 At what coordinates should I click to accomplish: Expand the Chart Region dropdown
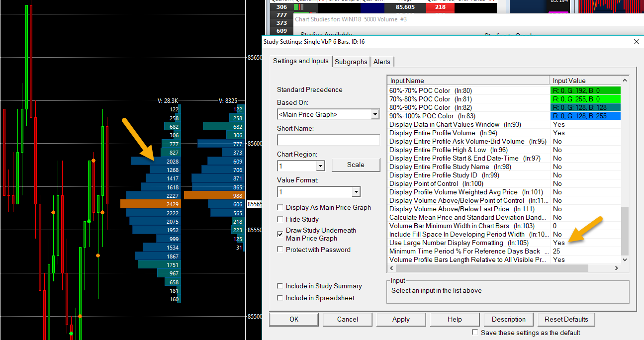pyautogui.click(x=320, y=166)
